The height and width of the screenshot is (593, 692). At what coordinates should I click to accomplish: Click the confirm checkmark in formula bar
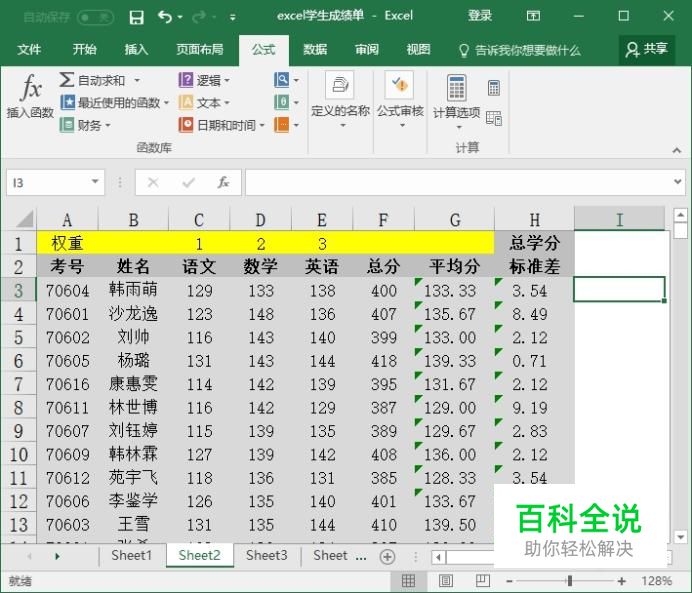(x=189, y=182)
